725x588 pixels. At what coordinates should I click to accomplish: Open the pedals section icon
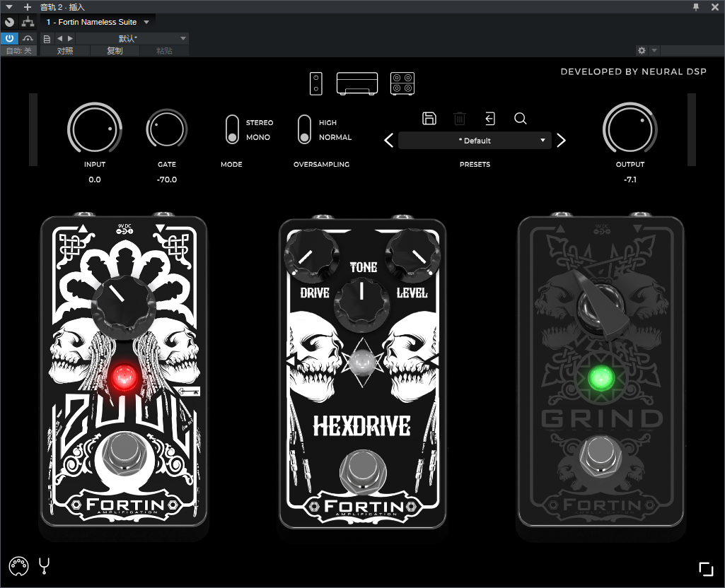click(x=315, y=83)
